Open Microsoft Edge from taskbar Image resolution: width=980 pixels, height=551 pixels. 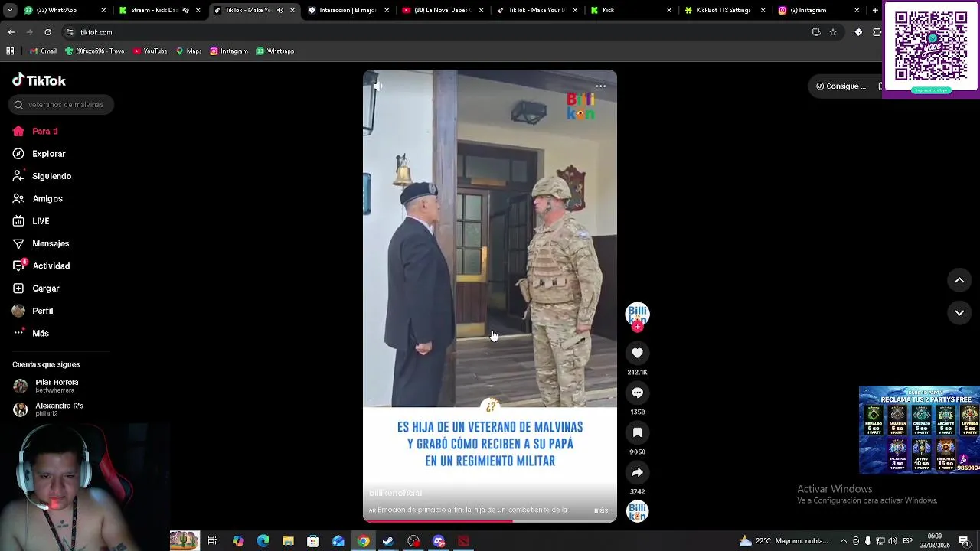click(x=263, y=541)
